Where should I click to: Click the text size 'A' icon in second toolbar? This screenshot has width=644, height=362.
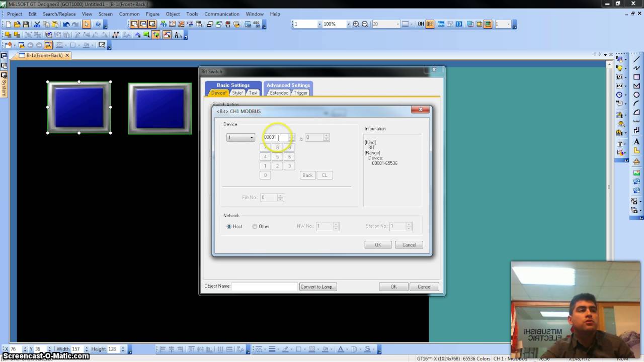coord(179,35)
